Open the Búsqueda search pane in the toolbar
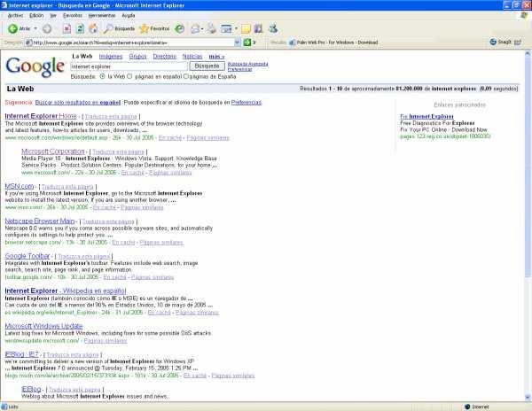This screenshot has height=411, width=532. coord(119,29)
